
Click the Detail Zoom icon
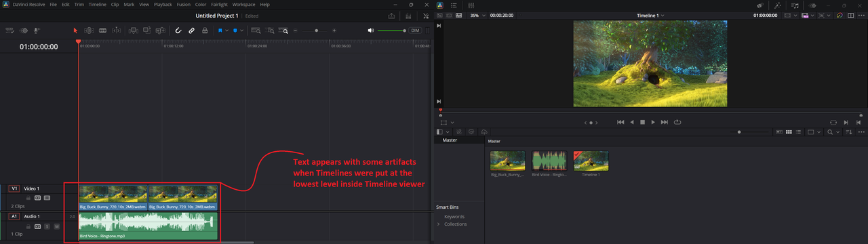point(270,30)
